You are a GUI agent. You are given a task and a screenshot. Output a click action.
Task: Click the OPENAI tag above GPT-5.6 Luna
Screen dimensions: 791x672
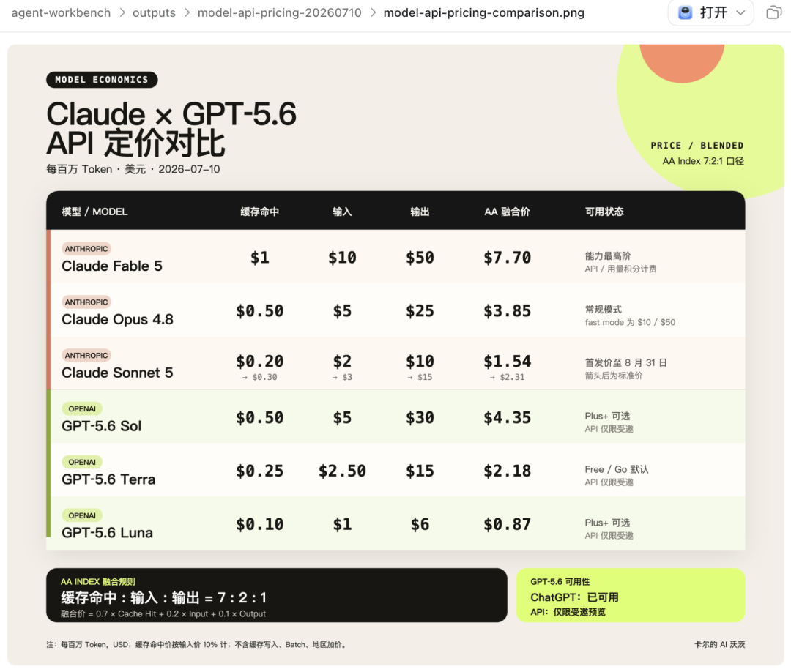tap(82, 516)
